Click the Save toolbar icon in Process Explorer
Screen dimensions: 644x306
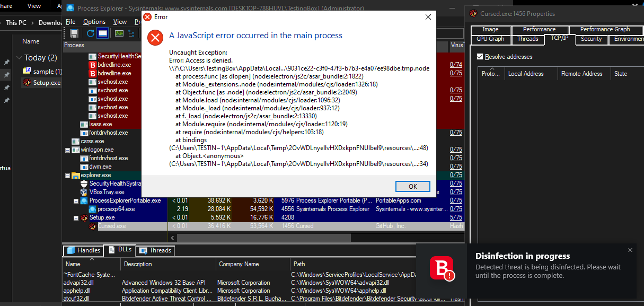(x=74, y=33)
